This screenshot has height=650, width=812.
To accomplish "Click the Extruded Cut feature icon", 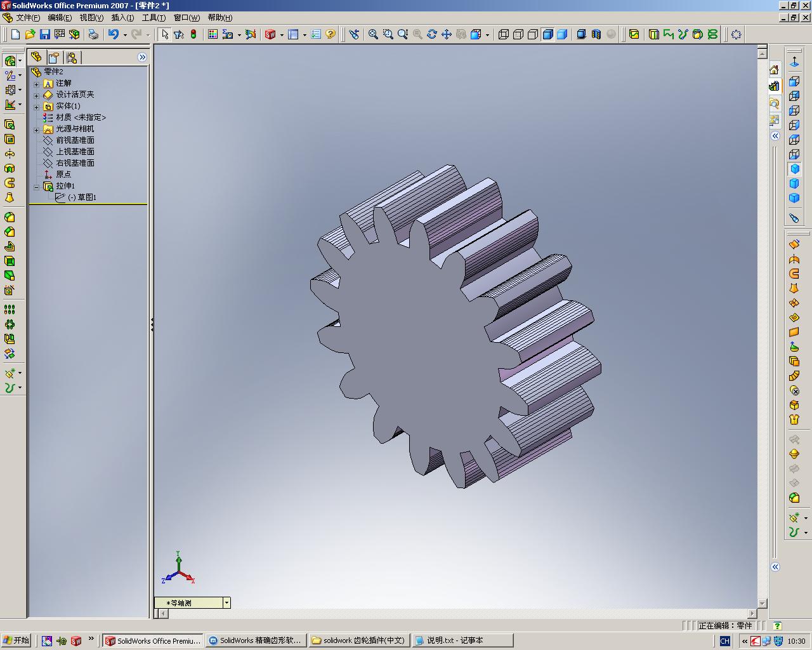I will (x=10, y=139).
